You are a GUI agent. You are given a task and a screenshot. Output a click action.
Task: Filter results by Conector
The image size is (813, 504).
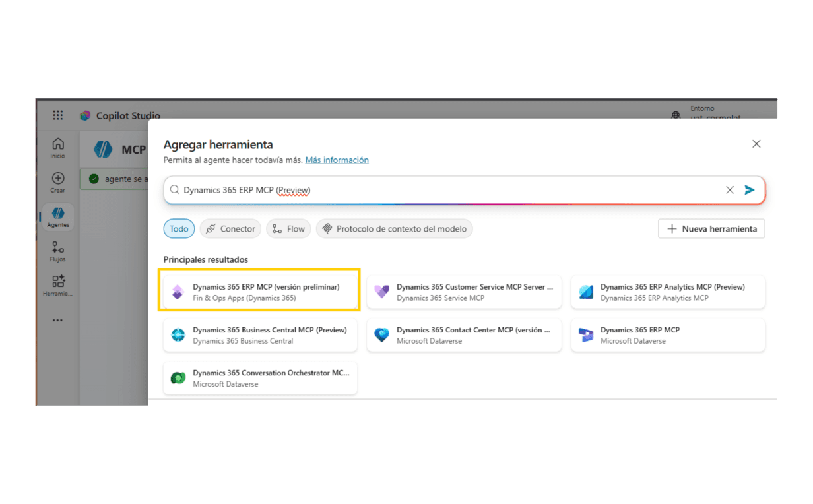[230, 229]
